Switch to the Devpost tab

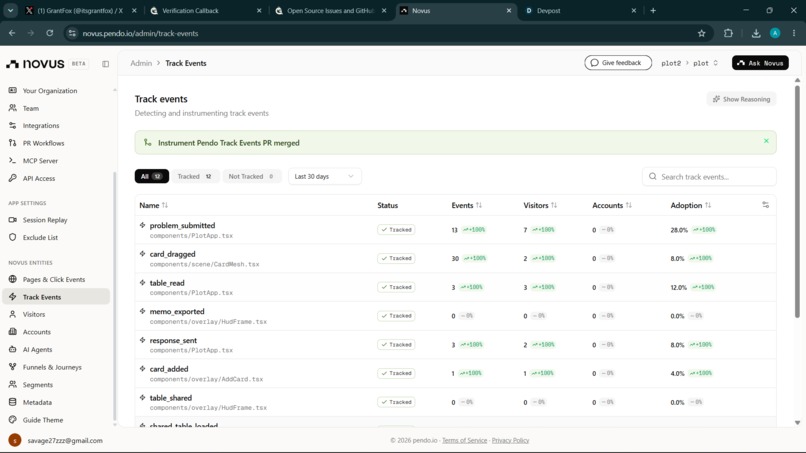coord(579,10)
